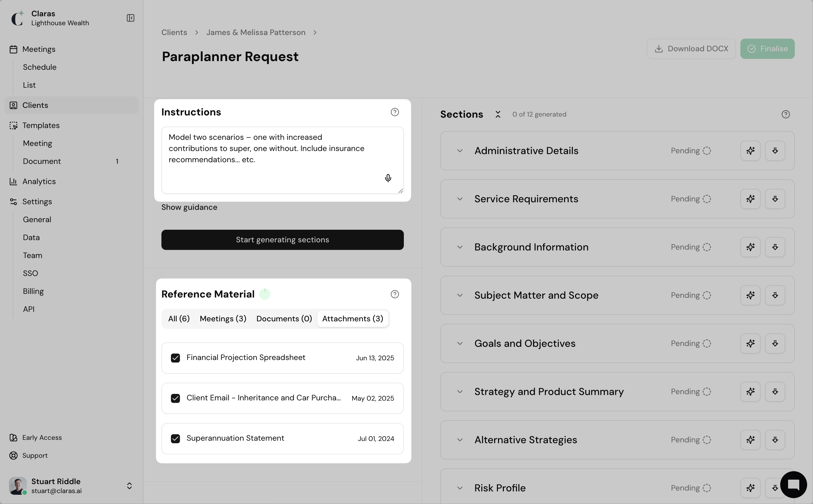The width and height of the screenshot is (813, 504).
Task: Expand Risk Profile chevron
Action: [460, 488]
